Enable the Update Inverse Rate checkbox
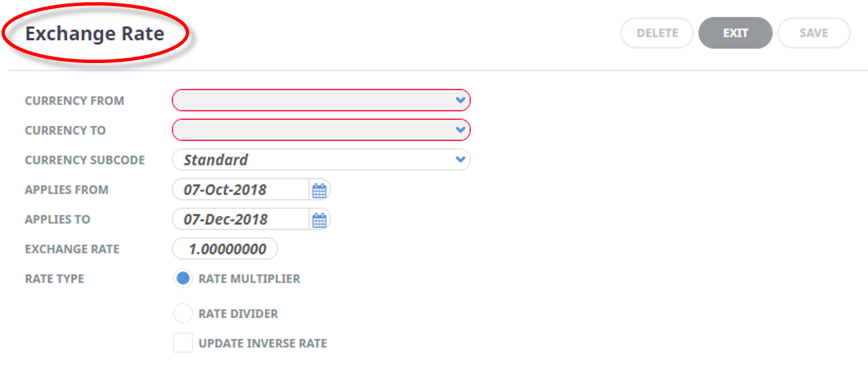The image size is (868, 374). pyautogui.click(x=183, y=343)
